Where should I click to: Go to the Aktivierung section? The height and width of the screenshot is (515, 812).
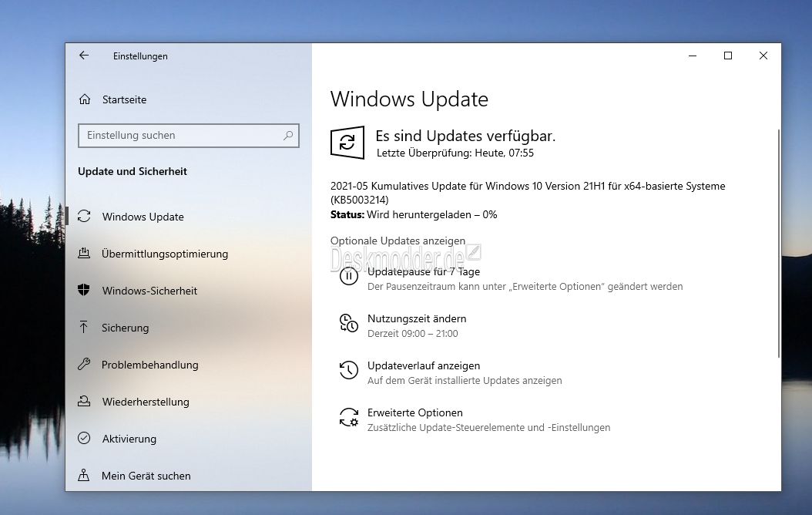click(129, 439)
